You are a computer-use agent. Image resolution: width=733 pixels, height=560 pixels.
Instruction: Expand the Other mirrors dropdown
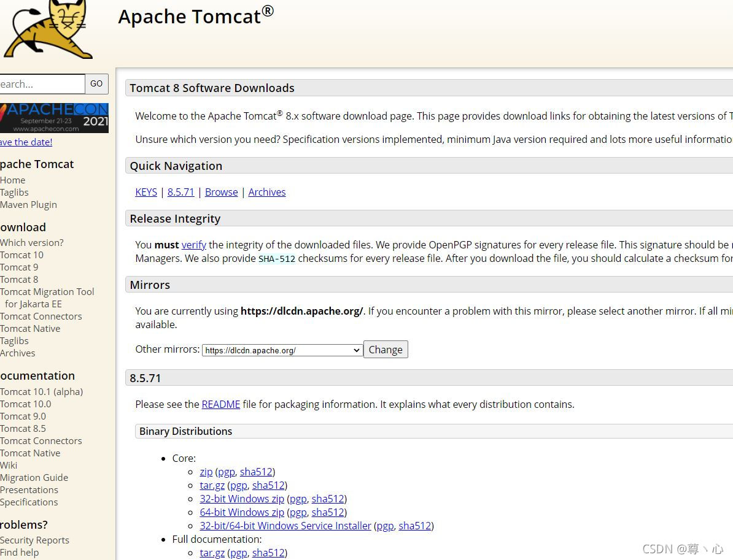tap(282, 350)
